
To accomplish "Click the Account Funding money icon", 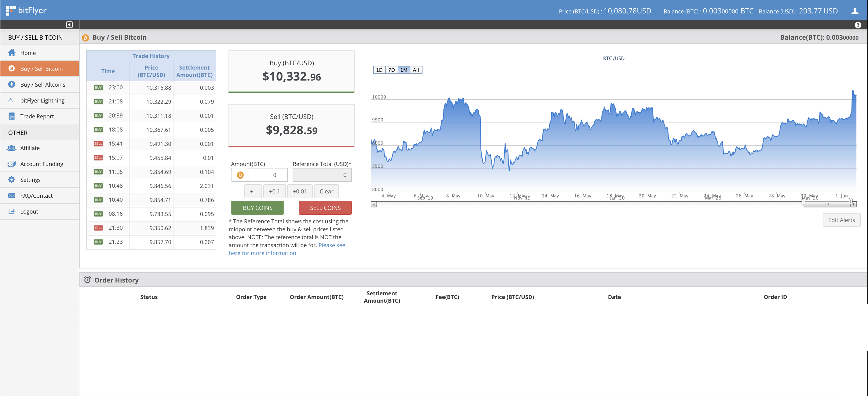I will 12,164.
